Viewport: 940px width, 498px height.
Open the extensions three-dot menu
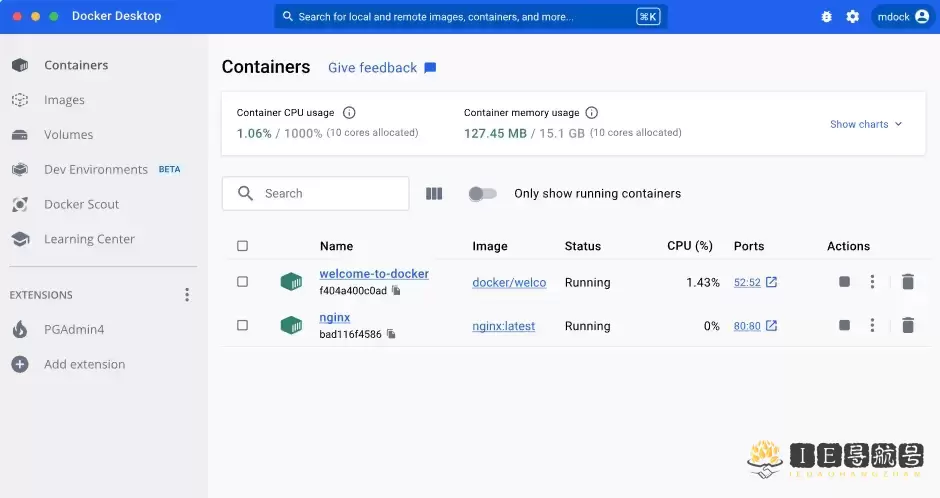(x=187, y=294)
